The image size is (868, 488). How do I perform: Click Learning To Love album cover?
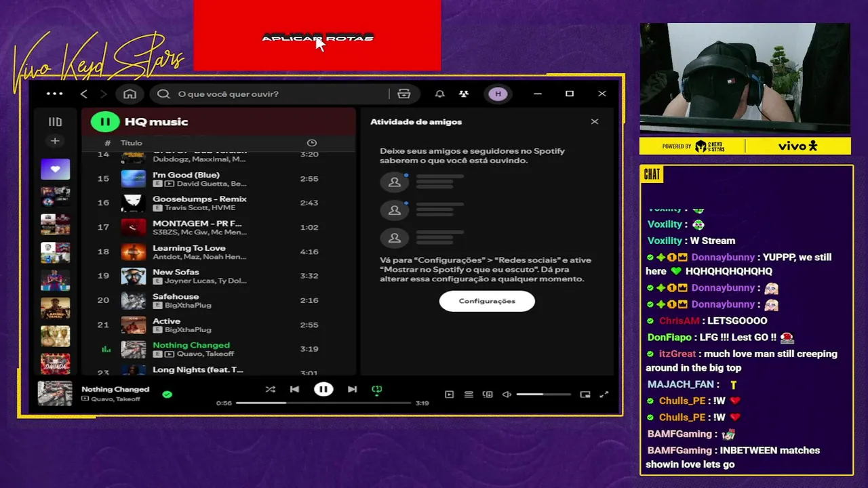(134, 251)
